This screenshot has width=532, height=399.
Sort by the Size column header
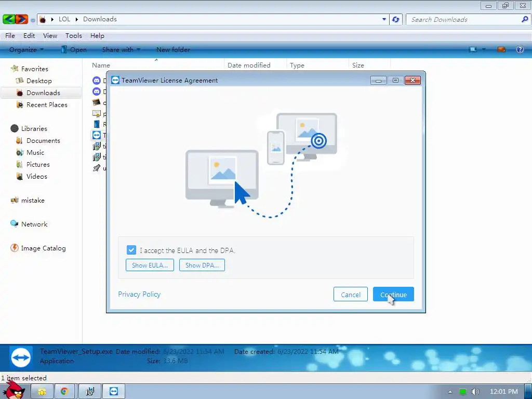358,65
